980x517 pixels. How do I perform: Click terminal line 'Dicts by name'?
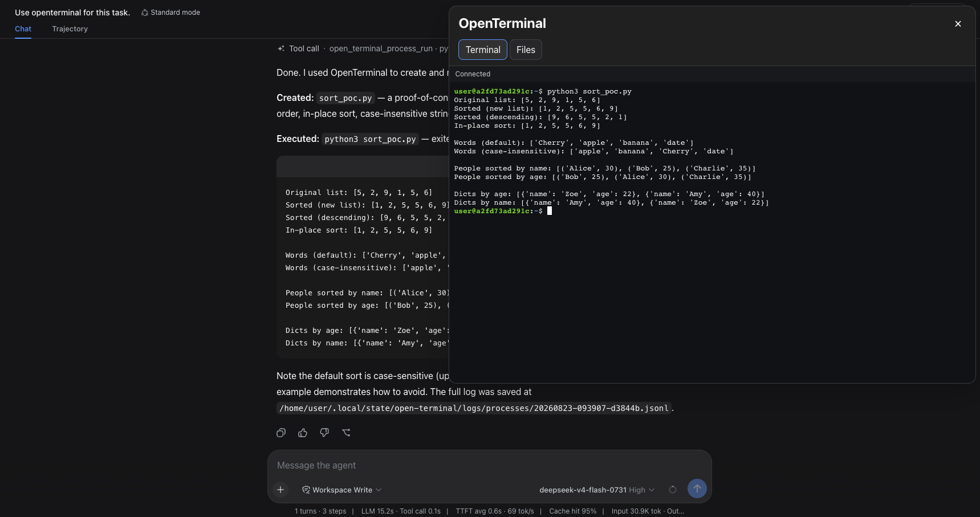click(611, 202)
